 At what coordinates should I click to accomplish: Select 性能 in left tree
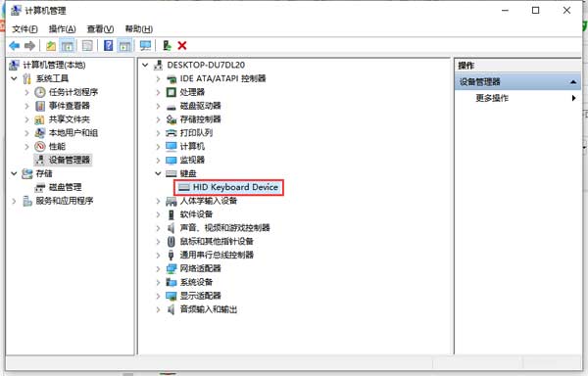point(57,147)
